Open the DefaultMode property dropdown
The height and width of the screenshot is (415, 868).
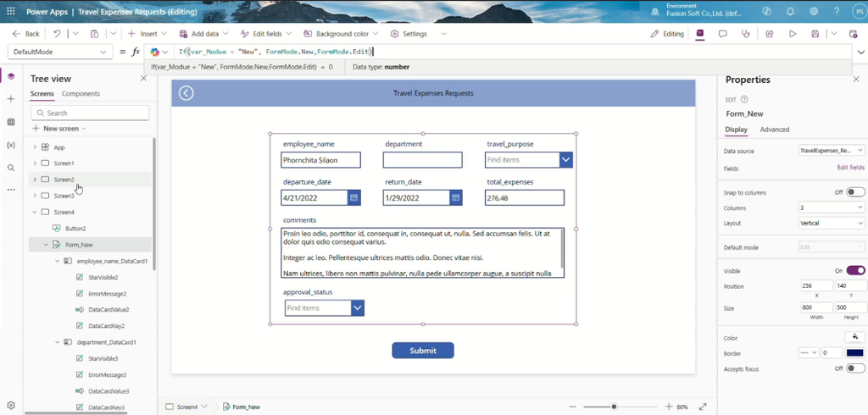tap(58, 52)
